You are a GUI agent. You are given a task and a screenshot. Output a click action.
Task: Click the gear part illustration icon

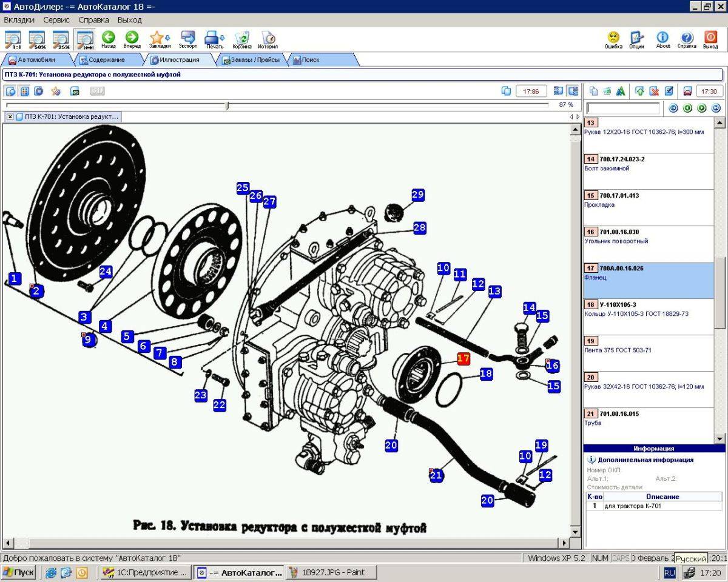39,91
